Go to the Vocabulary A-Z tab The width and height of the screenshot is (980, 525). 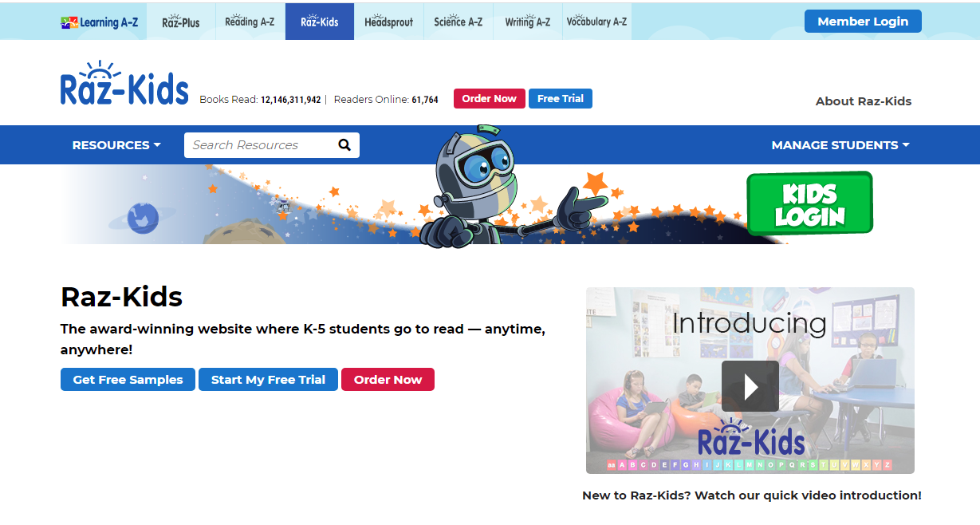tap(596, 22)
